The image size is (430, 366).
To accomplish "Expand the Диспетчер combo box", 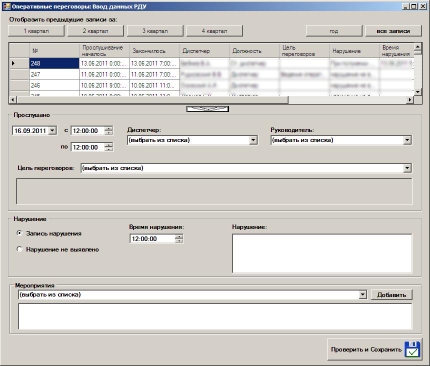I will pyautogui.click(x=253, y=140).
